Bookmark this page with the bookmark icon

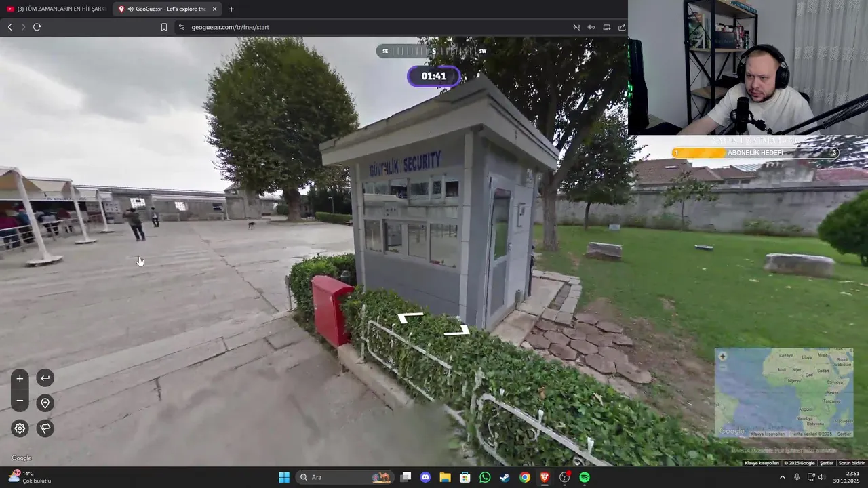point(163,27)
